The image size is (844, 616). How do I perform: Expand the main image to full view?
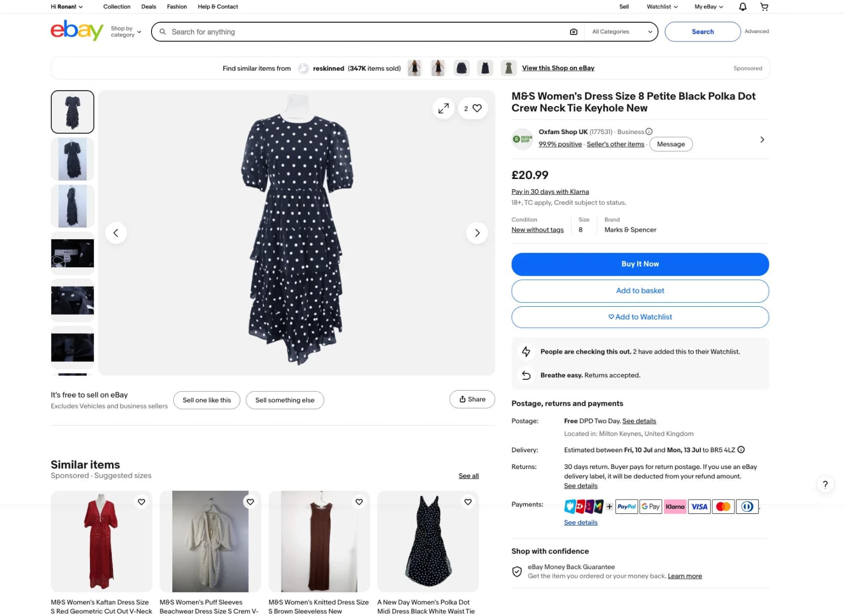pyautogui.click(x=443, y=108)
